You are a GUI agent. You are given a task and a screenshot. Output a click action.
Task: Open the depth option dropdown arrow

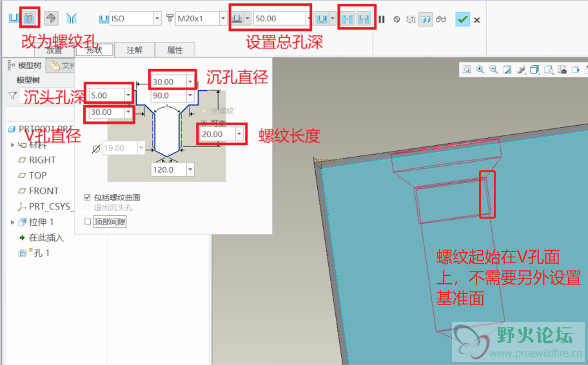[248, 19]
